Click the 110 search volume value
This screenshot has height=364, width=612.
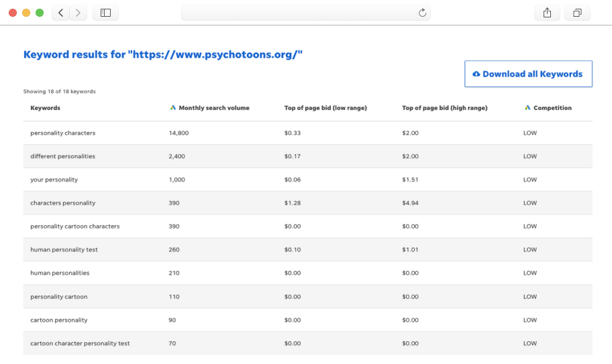(x=174, y=296)
